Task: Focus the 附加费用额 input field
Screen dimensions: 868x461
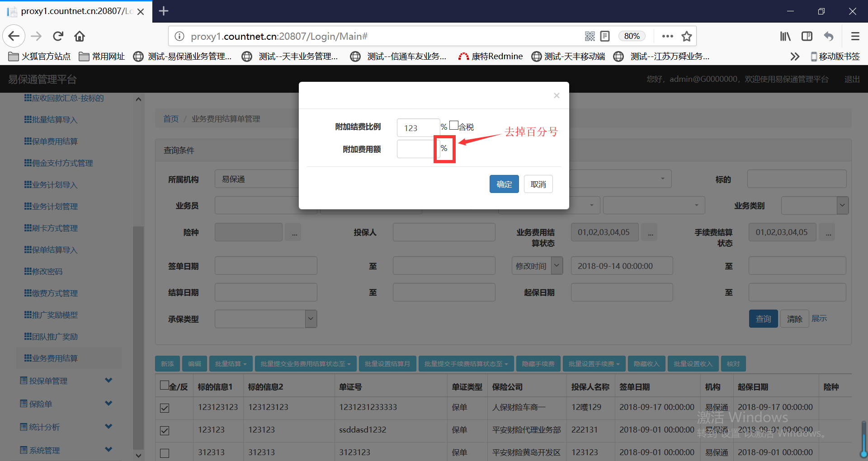Action: [x=418, y=149]
